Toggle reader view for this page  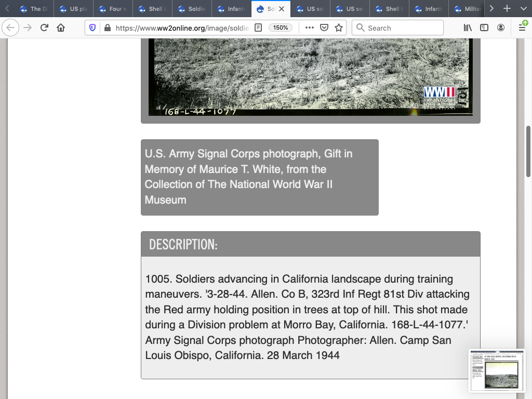(258, 28)
